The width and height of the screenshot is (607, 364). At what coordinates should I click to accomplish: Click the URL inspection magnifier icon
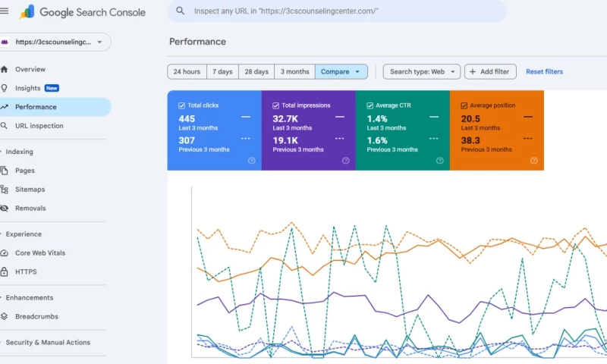click(x=5, y=126)
